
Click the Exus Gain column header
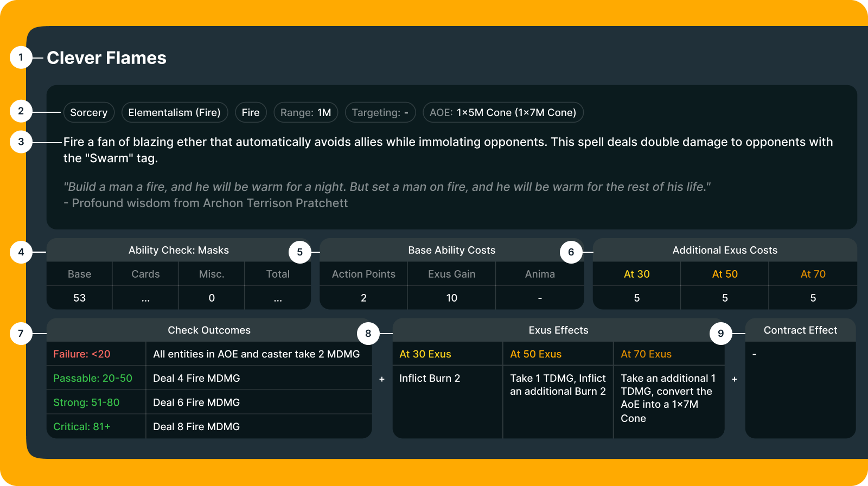pyautogui.click(x=452, y=274)
